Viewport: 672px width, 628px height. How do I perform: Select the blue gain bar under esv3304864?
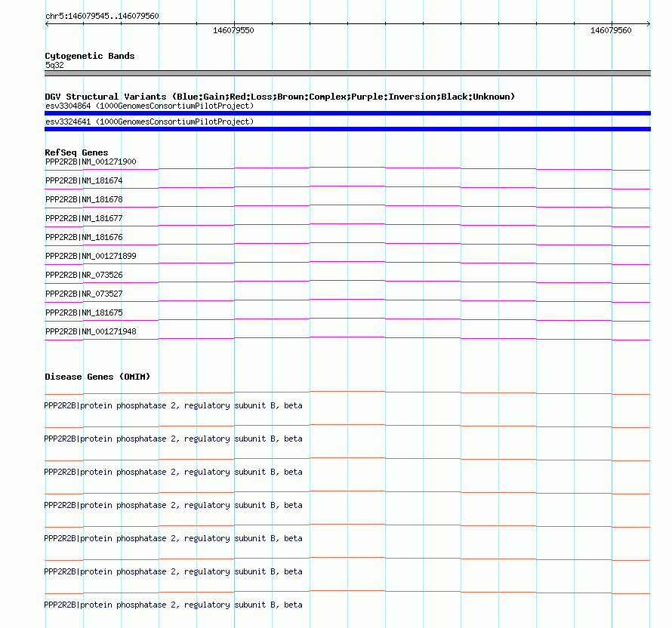(x=347, y=113)
